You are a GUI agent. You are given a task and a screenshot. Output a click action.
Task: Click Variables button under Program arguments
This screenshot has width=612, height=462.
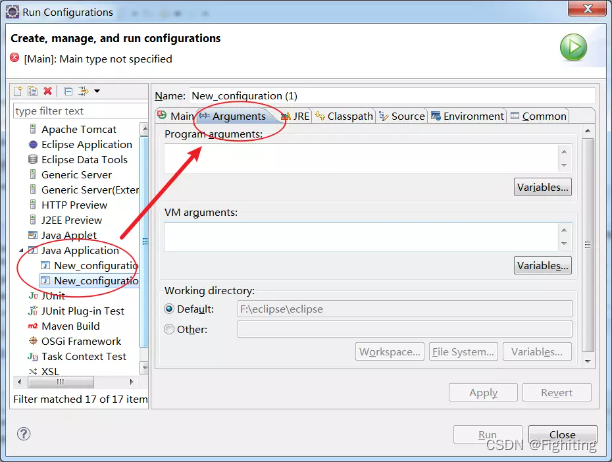(x=543, y=187)
